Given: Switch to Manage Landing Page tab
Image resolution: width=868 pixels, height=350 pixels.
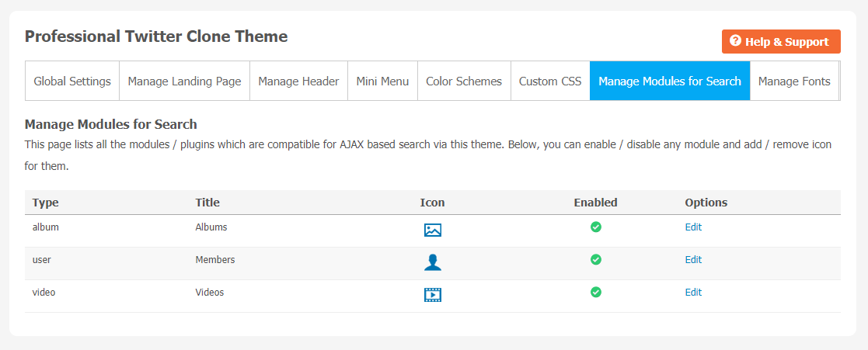Looking at the screenshot, I should tap(184, 81).
